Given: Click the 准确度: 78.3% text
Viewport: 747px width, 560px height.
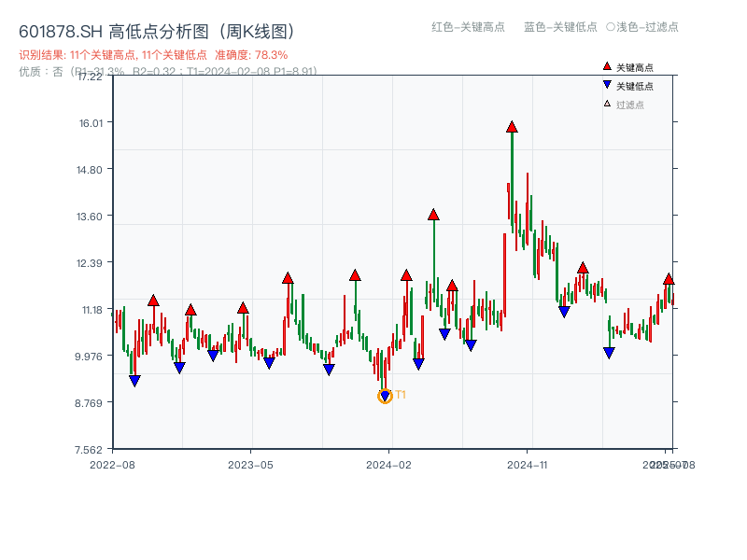Looking at the screenshot, I should (x=251, y=55).
